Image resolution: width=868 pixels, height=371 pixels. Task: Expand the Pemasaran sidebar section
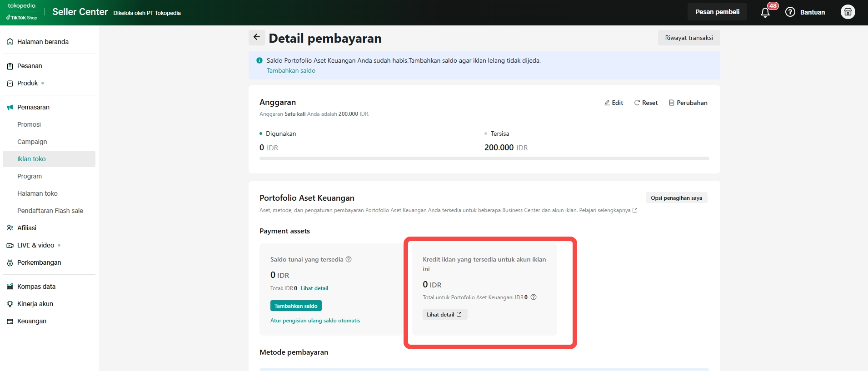click(33, 107)
